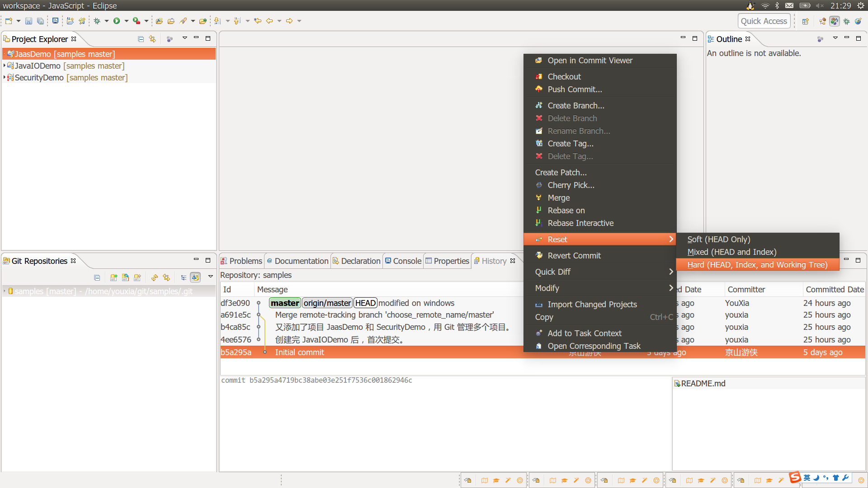Expand the Modify submenu
Screen dimensions: 868x488
599,288
